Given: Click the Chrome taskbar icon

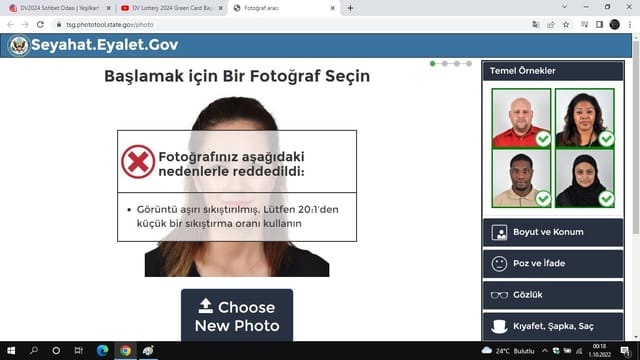Looking at the screenshot, I should point(125,351).
